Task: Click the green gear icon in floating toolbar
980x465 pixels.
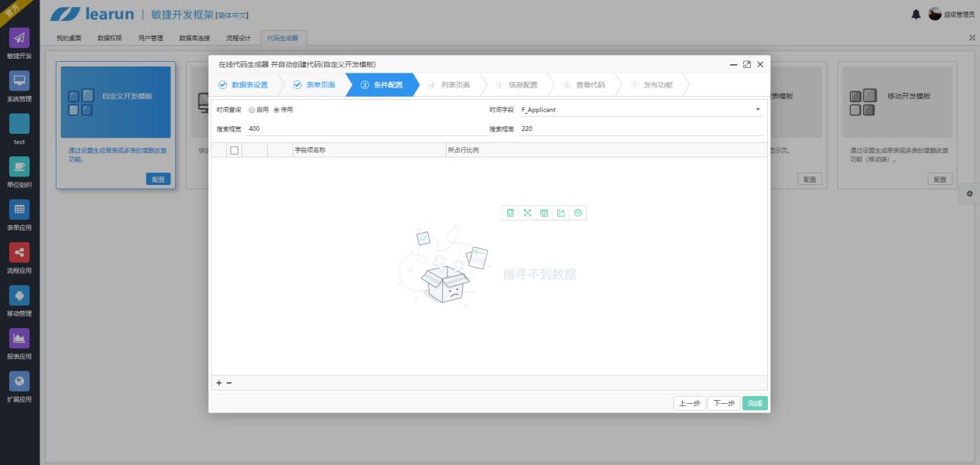Action: pos(577,213)
